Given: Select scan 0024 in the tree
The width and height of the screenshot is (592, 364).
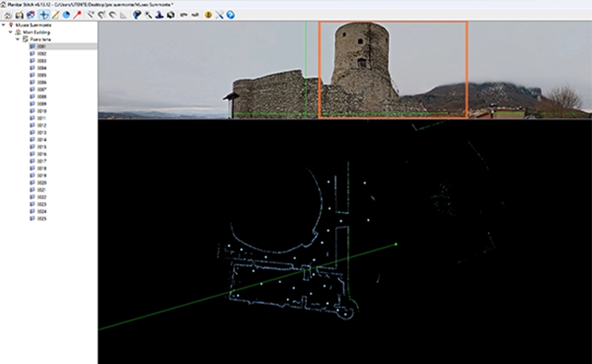Looking at the screenshot, I should click(x=42, y=211).
